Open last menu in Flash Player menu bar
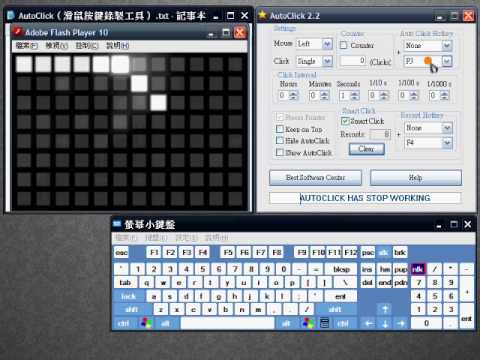Viewport: 480px width, 360px height. 118,46
